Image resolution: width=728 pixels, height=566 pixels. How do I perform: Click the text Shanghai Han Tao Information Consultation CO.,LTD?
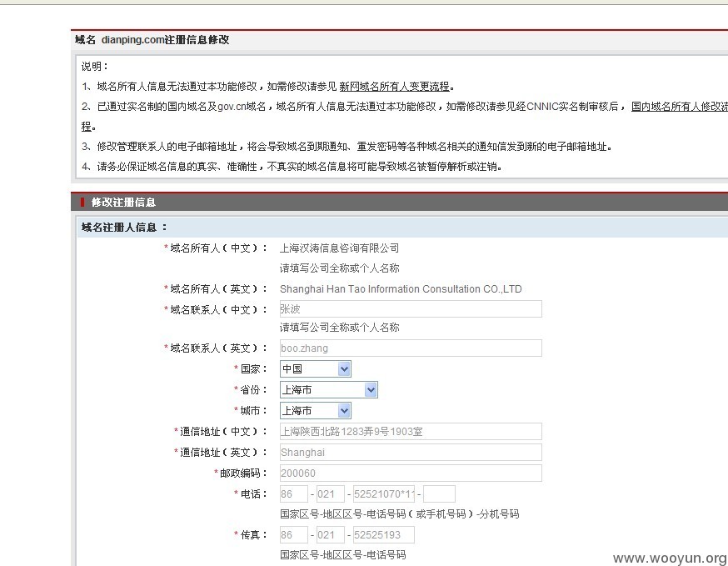pyautogui.click(x=401, y=289)
